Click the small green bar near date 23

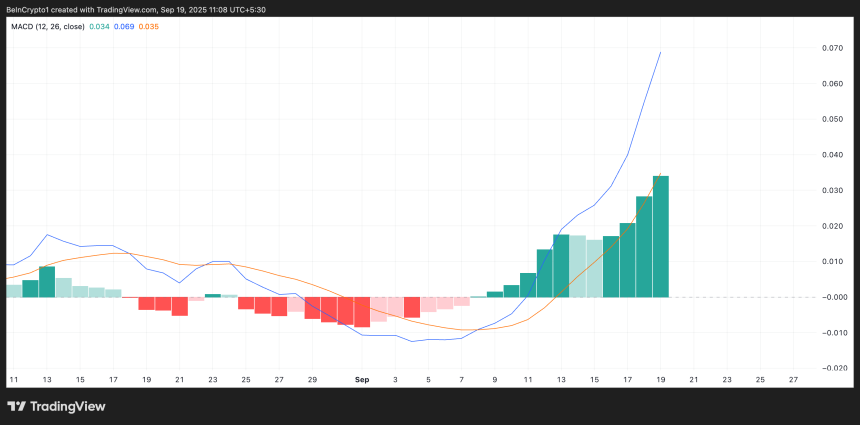(213, 295)
